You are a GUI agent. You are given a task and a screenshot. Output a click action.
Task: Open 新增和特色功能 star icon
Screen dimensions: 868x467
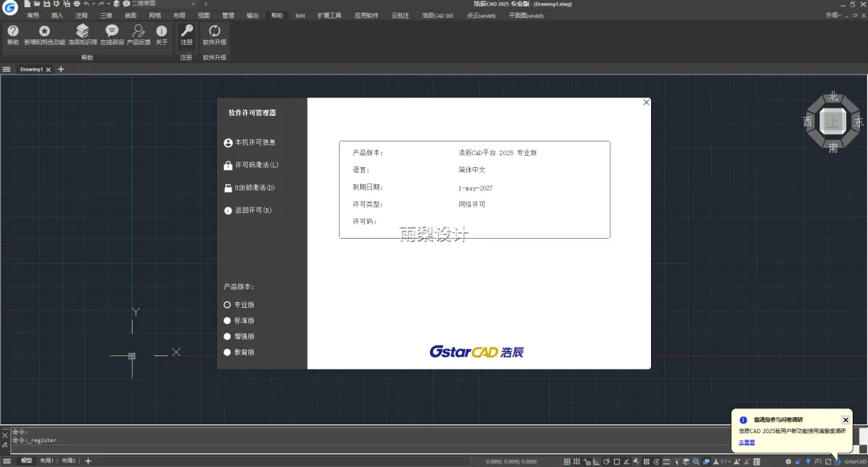pos(44,35)
